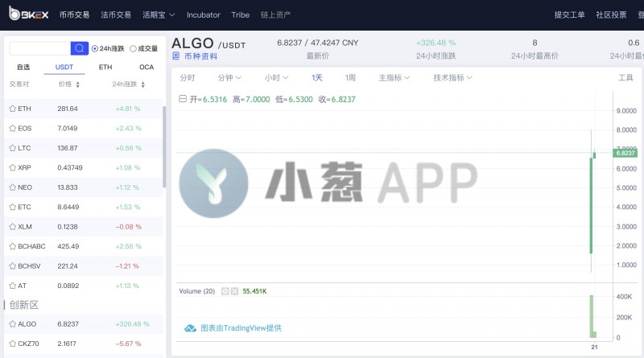Switch to the OCA market tab
This screenshot has height=358, width=644.
point(147,68)
